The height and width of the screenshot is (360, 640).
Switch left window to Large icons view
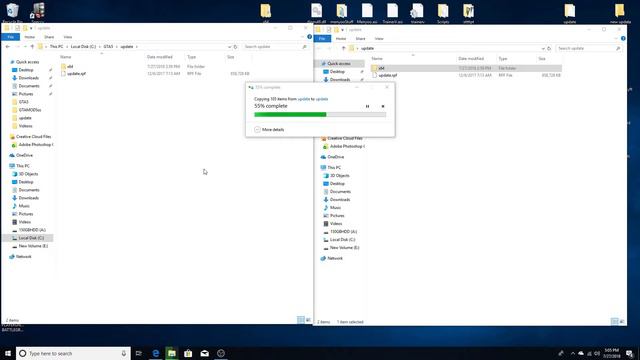[309, 320]
